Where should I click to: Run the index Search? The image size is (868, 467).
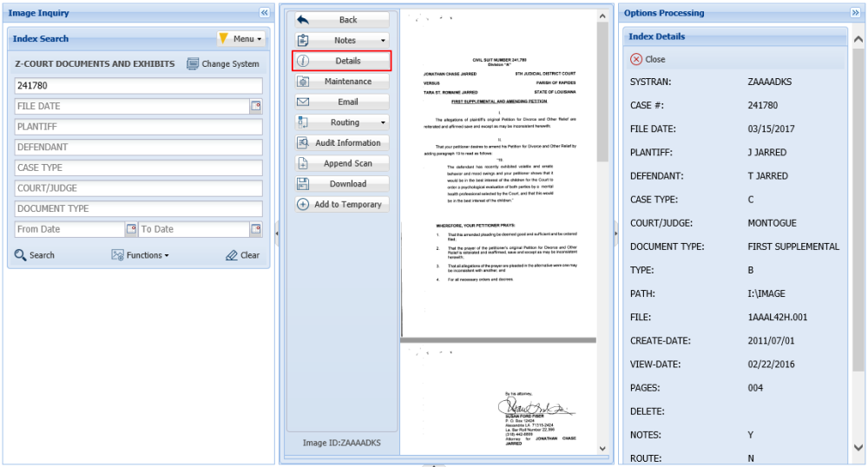coord(35,255)
